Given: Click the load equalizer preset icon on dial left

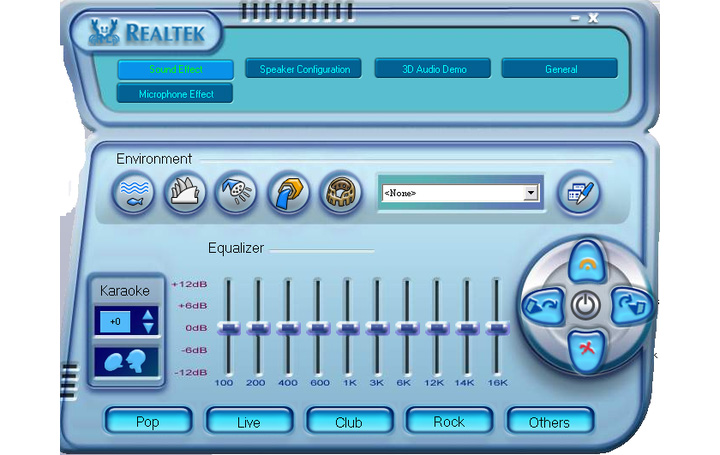Looking at the screenshot, I should pyautogui.click(x=543, y=304).
